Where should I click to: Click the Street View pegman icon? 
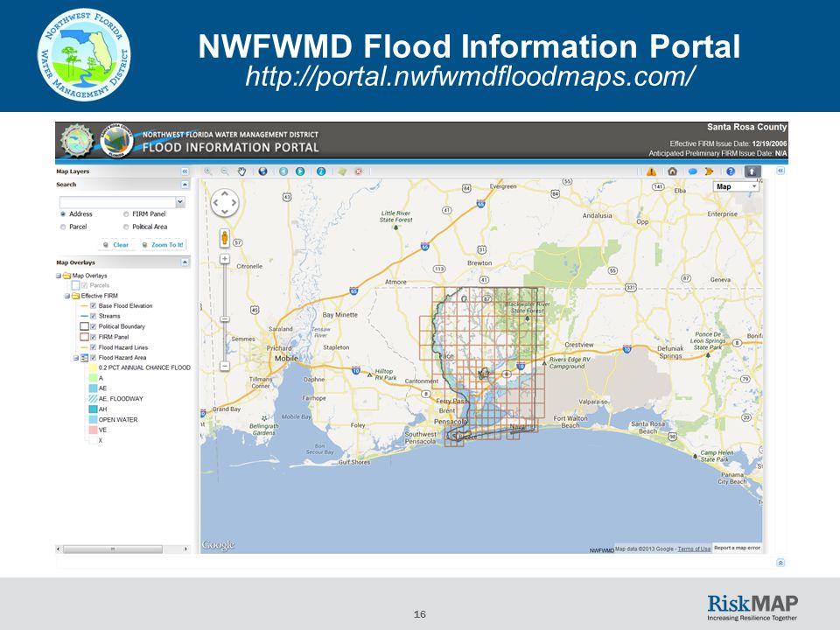225,238
